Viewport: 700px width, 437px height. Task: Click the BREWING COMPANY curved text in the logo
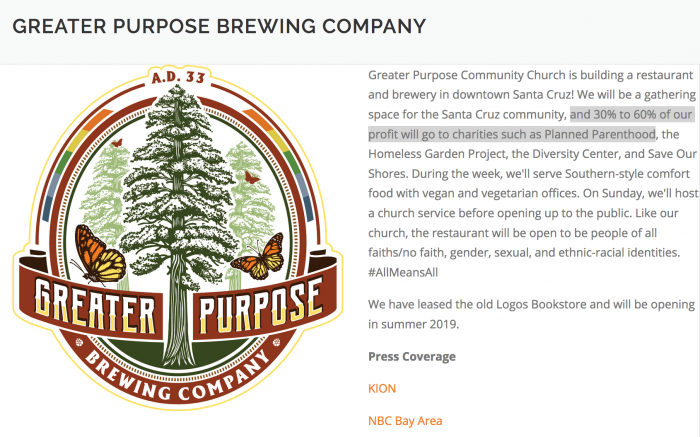tap(178, 378)
